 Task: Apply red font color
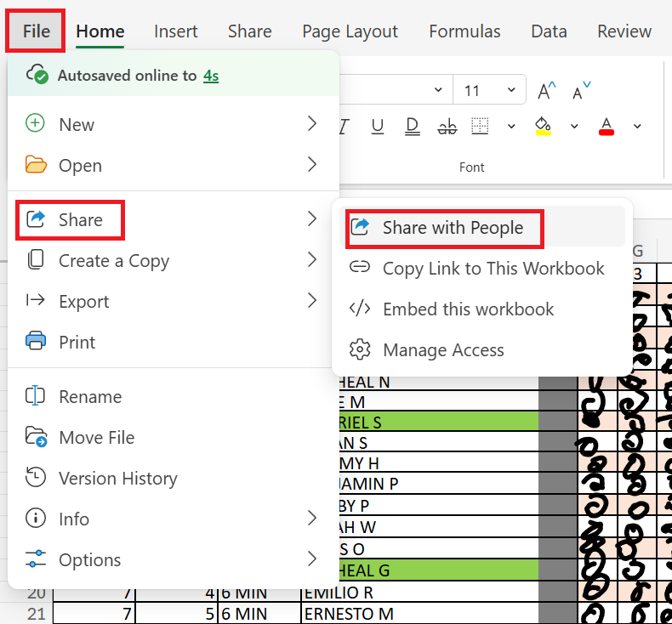tap(607, 126)
